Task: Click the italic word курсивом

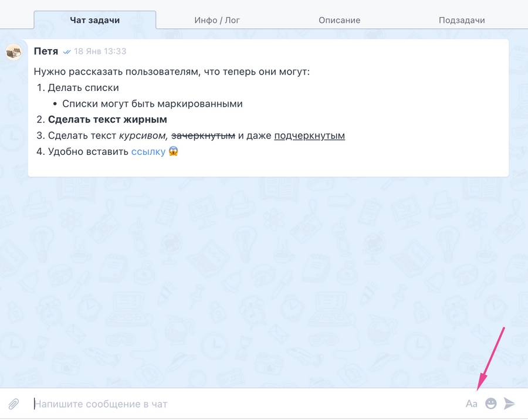Action: [143, 136]
